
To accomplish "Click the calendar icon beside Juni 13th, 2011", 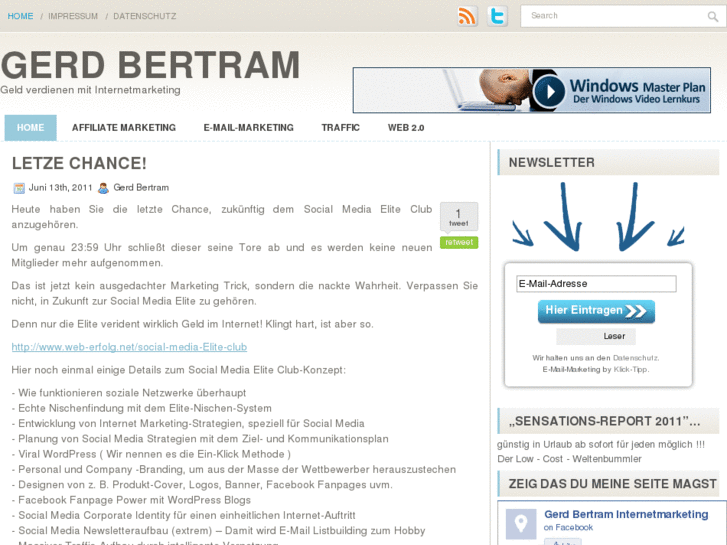I will [x=19, y=188].
